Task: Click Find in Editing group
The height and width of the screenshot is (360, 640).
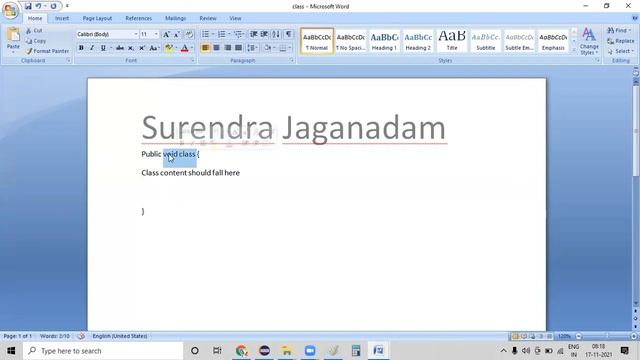Action: tap(619, 31)
